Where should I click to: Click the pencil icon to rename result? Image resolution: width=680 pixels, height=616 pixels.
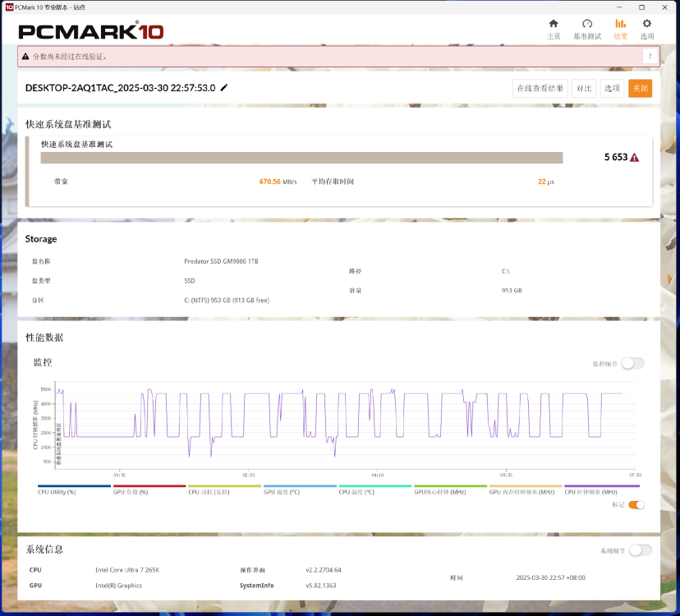(x=224, y=88)
